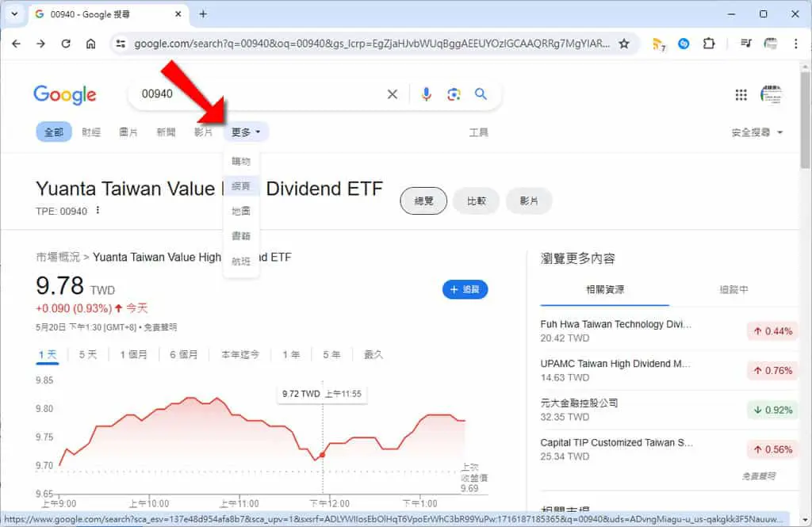This screenshot has height=527, width=812.
Task: Choose 地圖 in the dropdown menu
Action: 241,211
